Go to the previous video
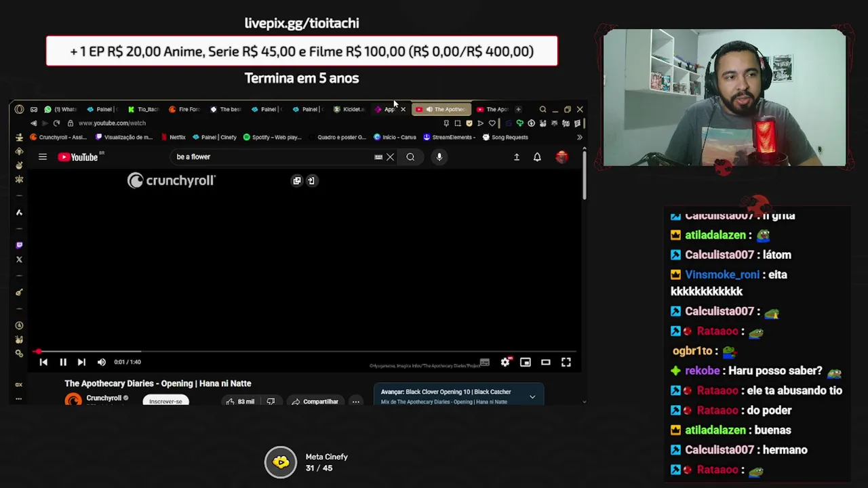Image resolution: width=868 pixels, height=488 pixels. click(x=43, y=363)
